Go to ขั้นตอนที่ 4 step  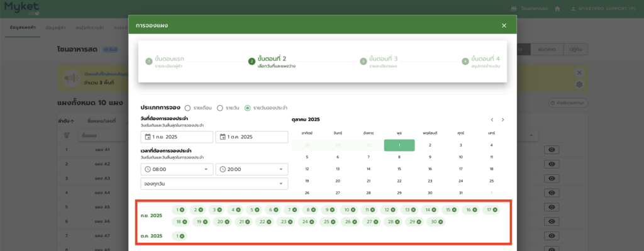click(481, 61)
